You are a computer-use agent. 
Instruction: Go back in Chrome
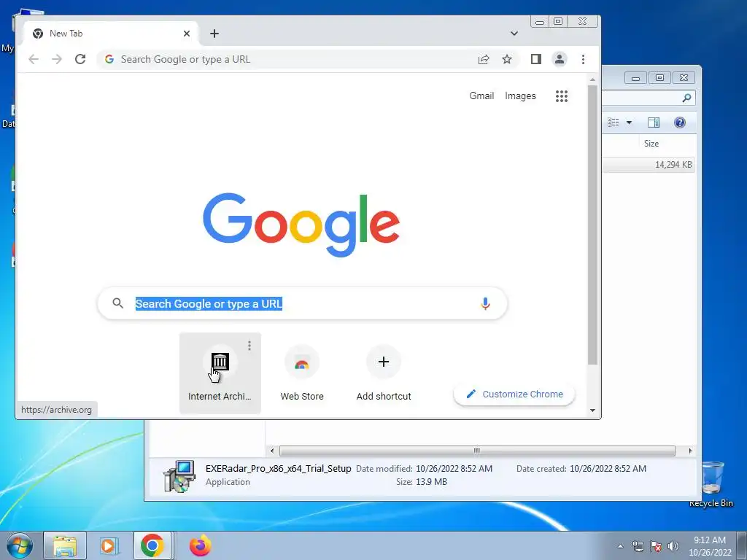tap(34, 59)
